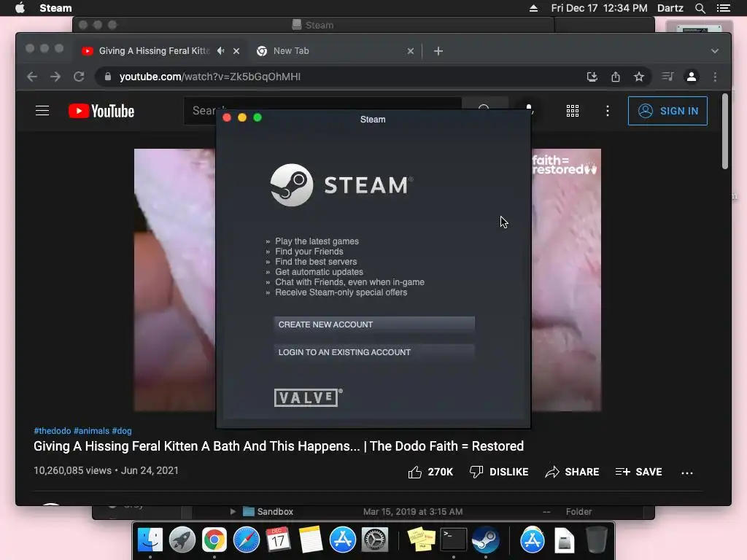Go forward in Chrome browser
The width and height of the screenshot is (747, 560).
pos(55,77)
